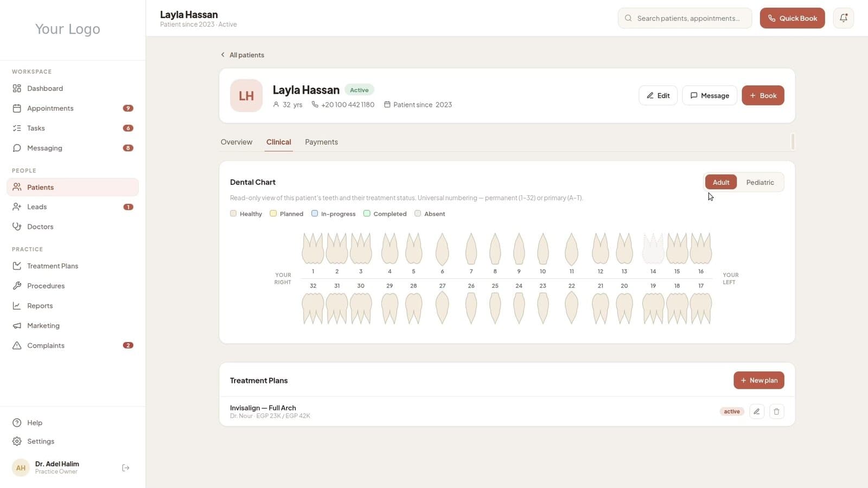
Task: Click the active status badge on Invisalign plan
Action: (x=732, y=412)
